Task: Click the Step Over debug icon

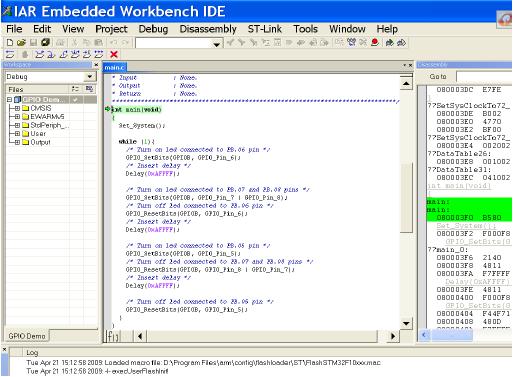Action: pos(40,54)
